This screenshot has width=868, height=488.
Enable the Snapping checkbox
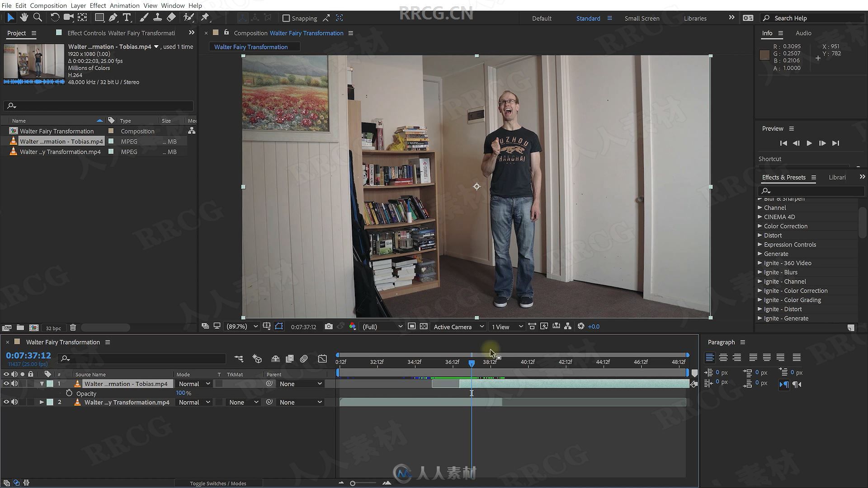click(286, 18)
